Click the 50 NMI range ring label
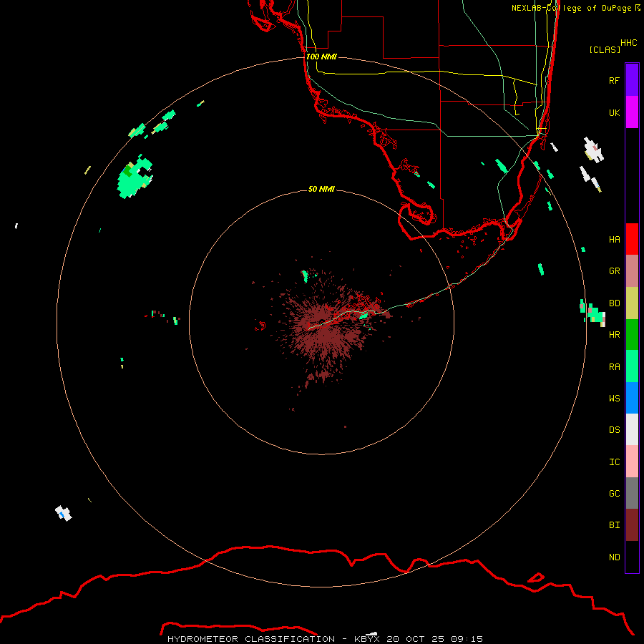The image size is (644, 644). [x=321, y=189]
